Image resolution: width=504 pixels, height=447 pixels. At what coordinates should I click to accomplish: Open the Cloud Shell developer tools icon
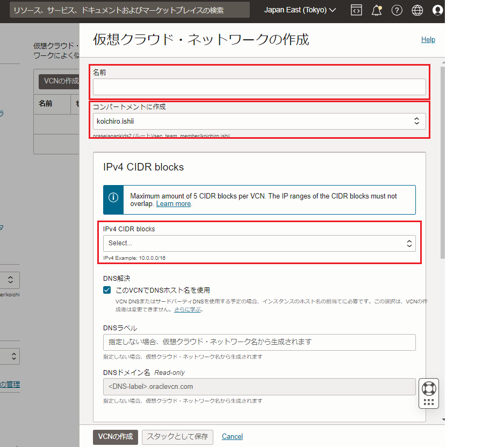[x=356, y=10]
